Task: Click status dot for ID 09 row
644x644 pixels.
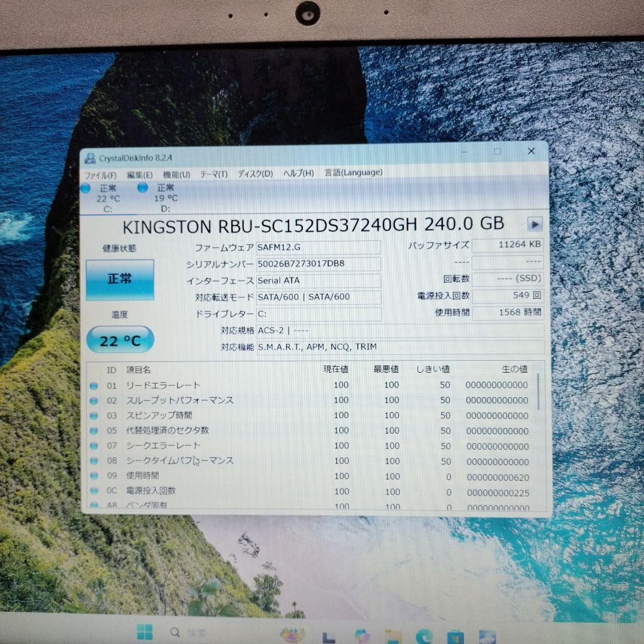Action: click(x=94, y=476)
